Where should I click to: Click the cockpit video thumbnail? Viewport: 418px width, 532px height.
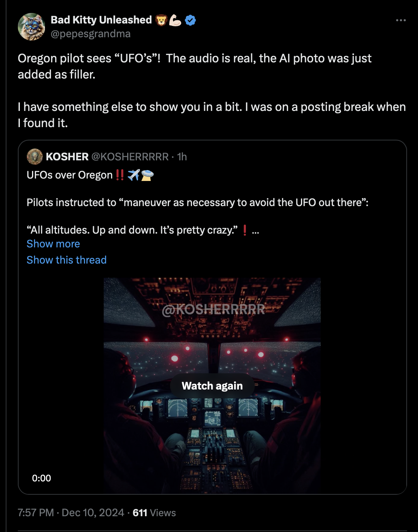212,385
